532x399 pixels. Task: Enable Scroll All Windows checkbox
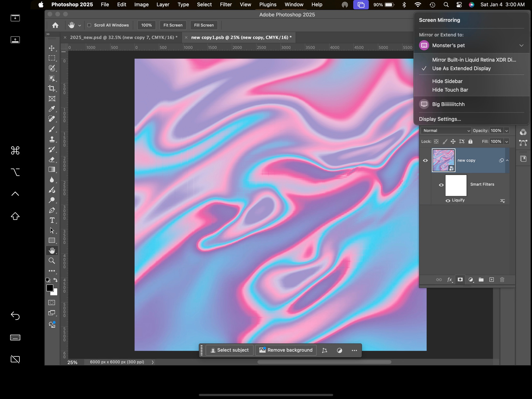click(89, 25)
